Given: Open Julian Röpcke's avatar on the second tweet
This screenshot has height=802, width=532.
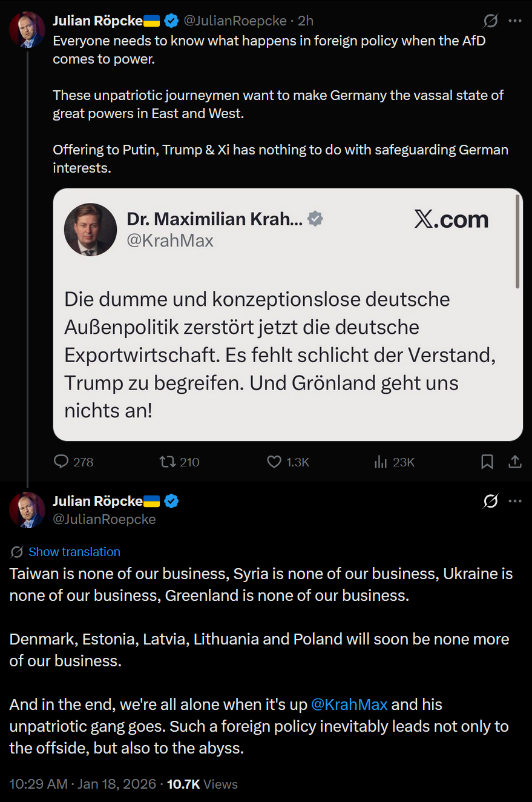Looking at the screenshot, I should coord(27,510).
